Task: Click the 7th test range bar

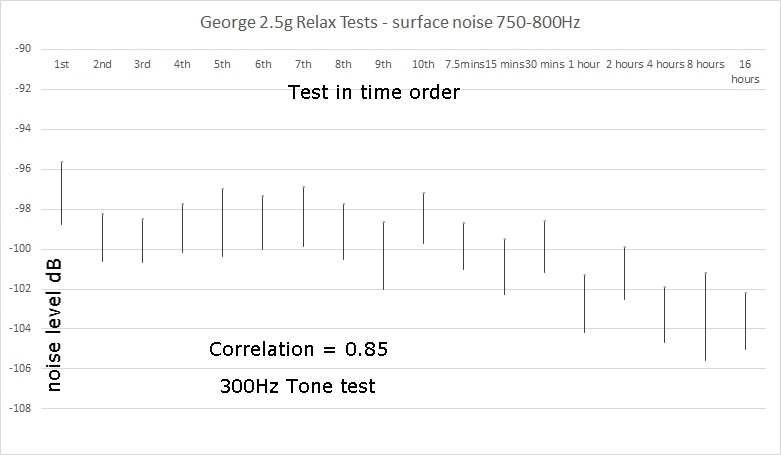Action: pyautogui.click(x=303, y=217)
